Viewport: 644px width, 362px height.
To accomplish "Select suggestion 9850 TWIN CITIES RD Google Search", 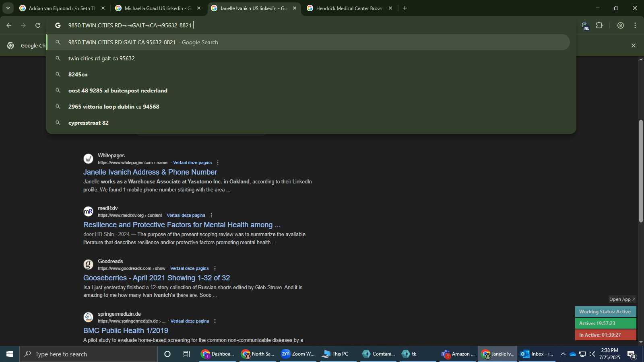I will tap(308, 42).
